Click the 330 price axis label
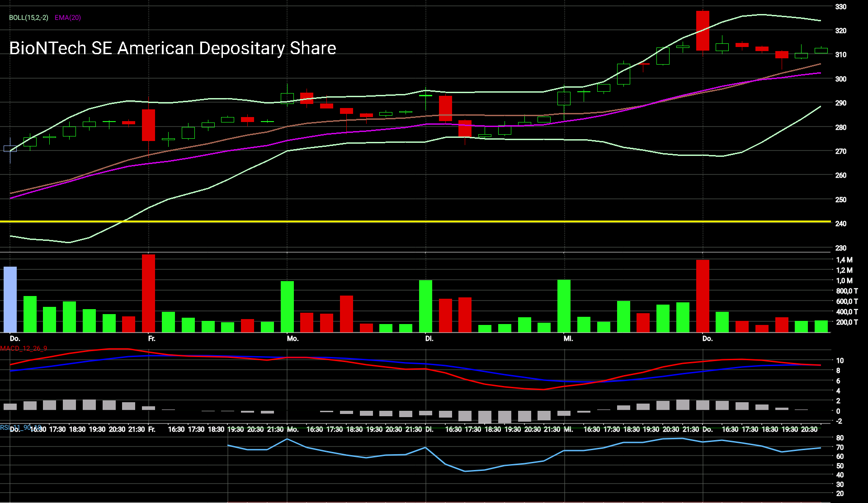Viewport: 868px width, 503px height. pos(840,7)
